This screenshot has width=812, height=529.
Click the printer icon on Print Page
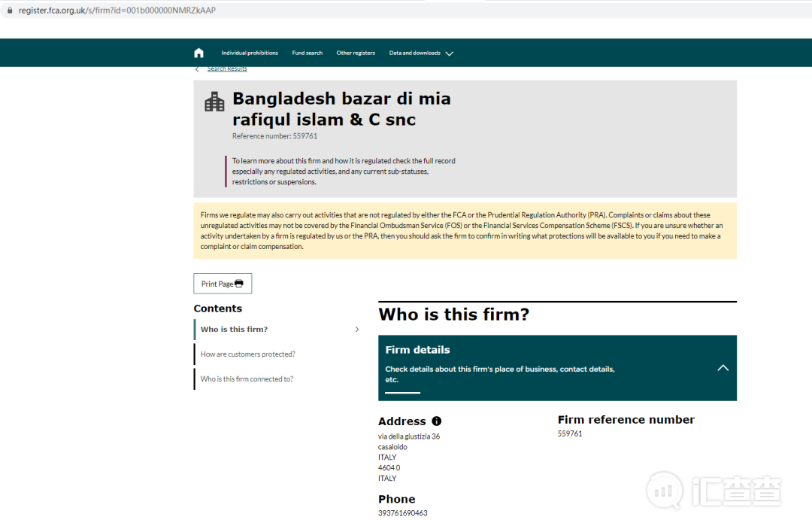point(239,284)
